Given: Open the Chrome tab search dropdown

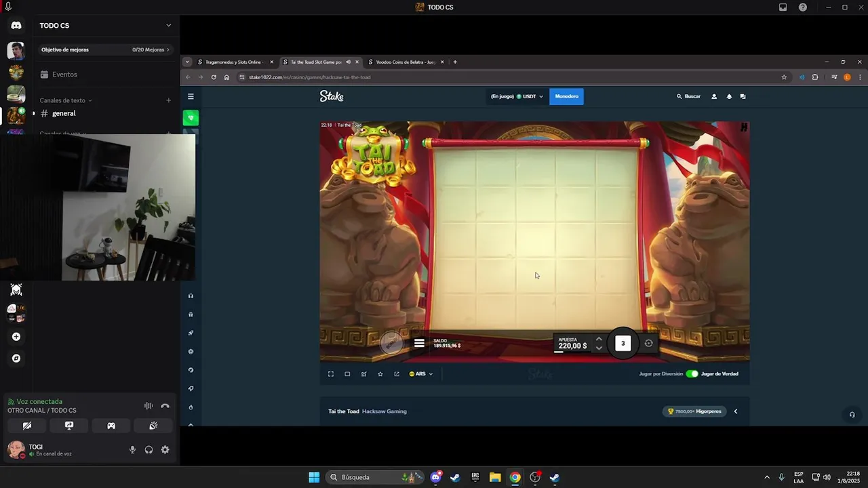Looking at the screenshot, I should (x=187, y=62).
